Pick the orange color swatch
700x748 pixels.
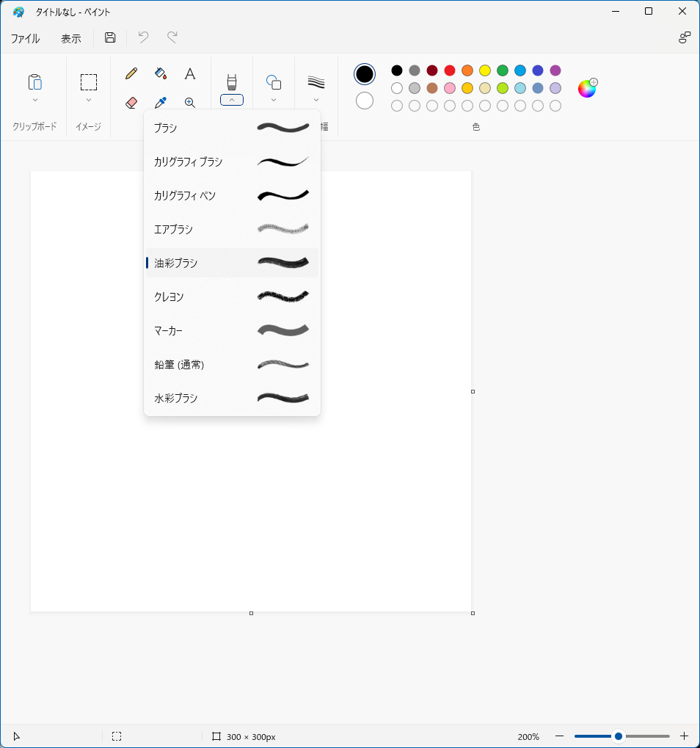click(467, 70)
